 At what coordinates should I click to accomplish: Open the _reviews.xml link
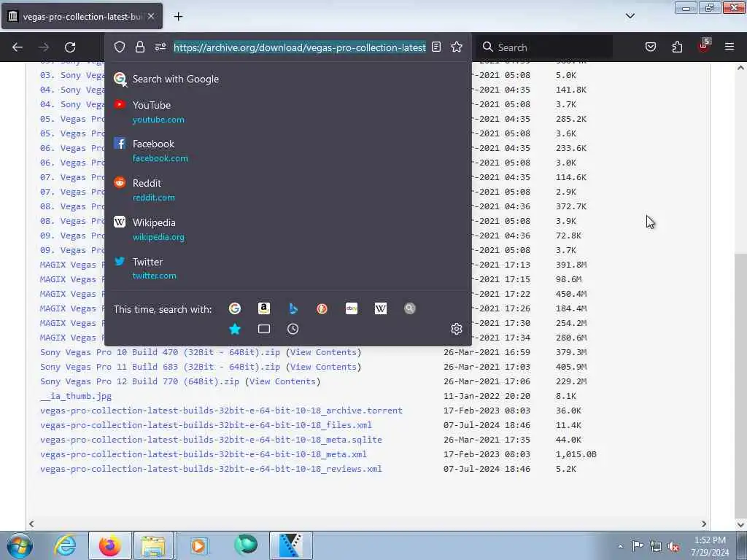(211, 469)
